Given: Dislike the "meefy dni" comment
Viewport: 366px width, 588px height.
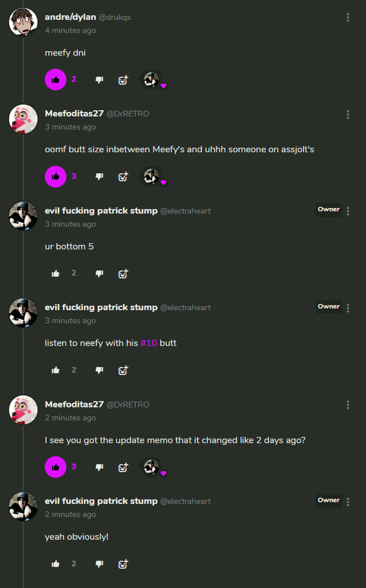Looking at the screenshot, I should 99,80.
